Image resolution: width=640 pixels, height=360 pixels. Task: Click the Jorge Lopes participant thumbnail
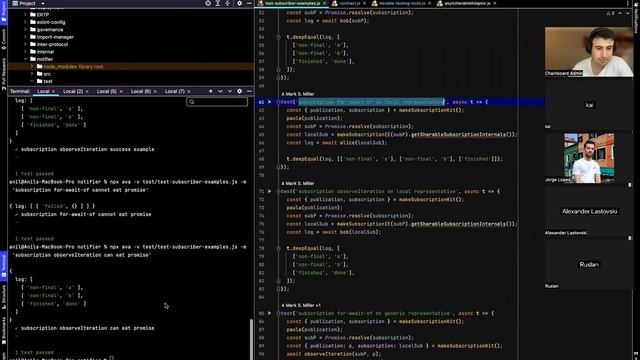(x=589, y=158)
